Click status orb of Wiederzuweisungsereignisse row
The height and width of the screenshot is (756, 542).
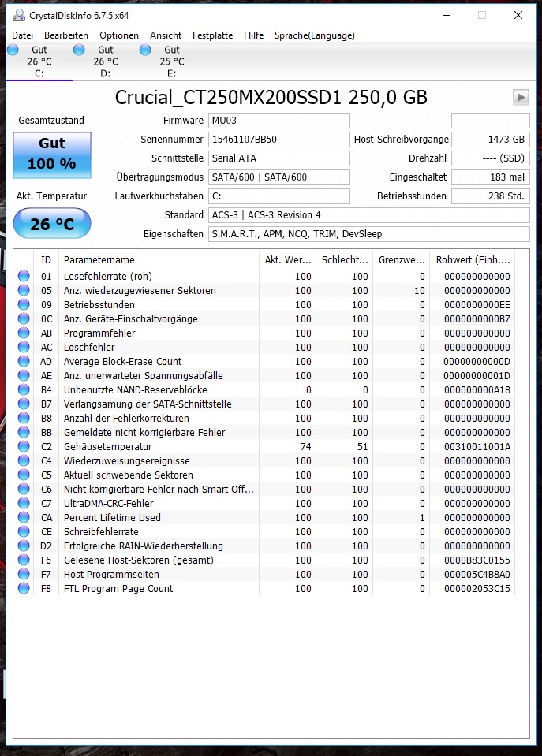coord(24,461)
